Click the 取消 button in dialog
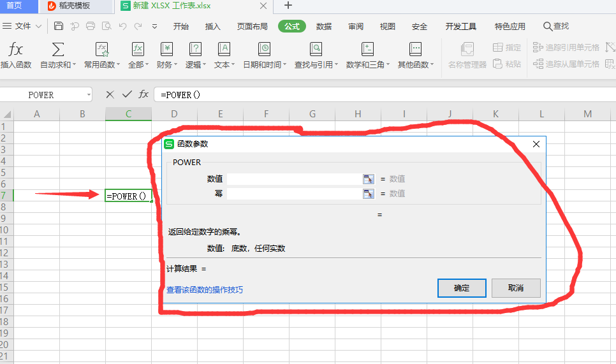616x364 pixels. pyautogui.click(x=516, y=288)
